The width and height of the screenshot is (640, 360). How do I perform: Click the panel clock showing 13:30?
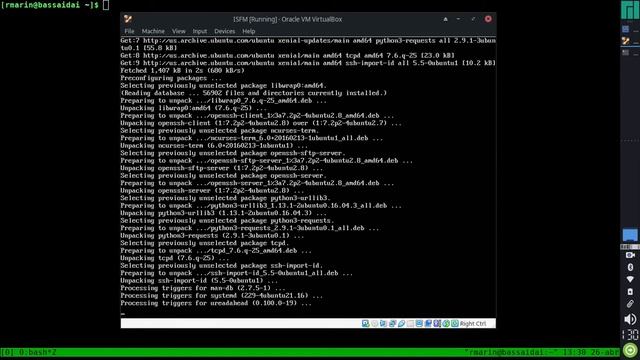click(630, 335)
